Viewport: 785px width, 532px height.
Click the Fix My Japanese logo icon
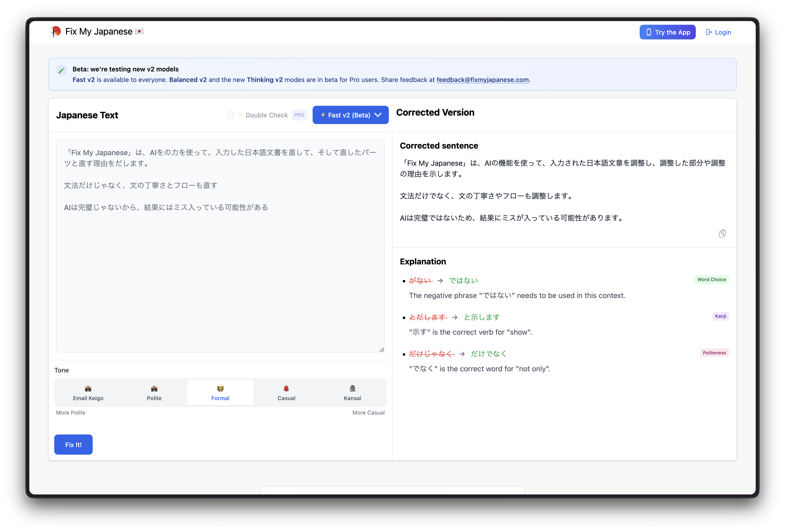[x=56, y=31]
